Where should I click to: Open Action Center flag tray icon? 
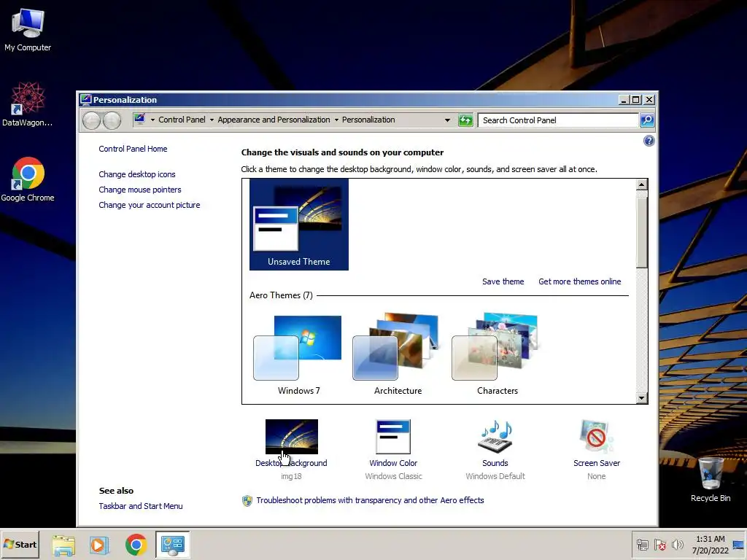659,545
